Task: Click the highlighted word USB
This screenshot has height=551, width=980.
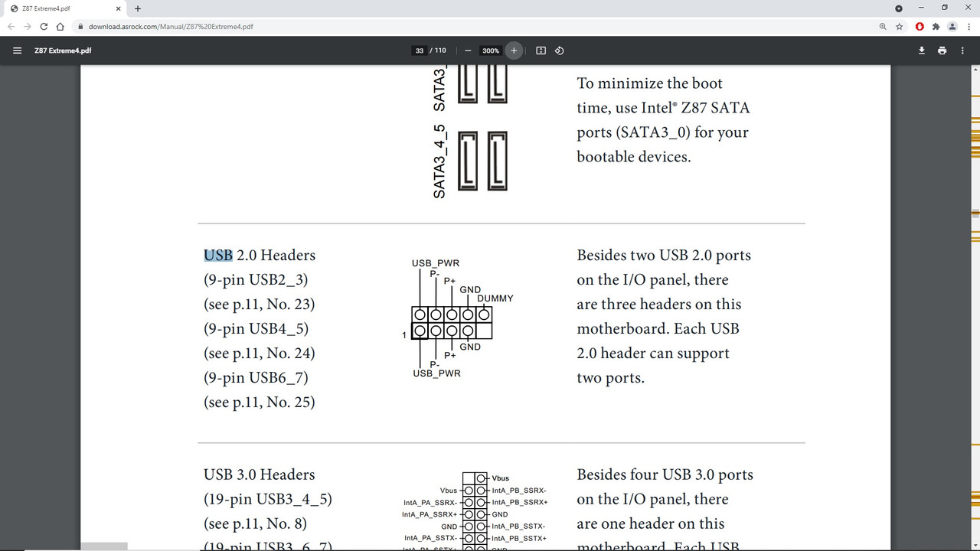Action: 218,255
